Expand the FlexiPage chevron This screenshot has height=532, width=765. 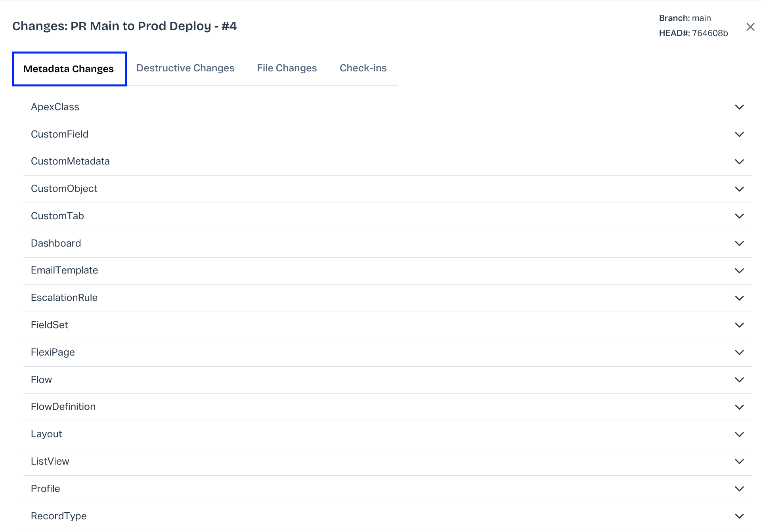click(739, 352)
